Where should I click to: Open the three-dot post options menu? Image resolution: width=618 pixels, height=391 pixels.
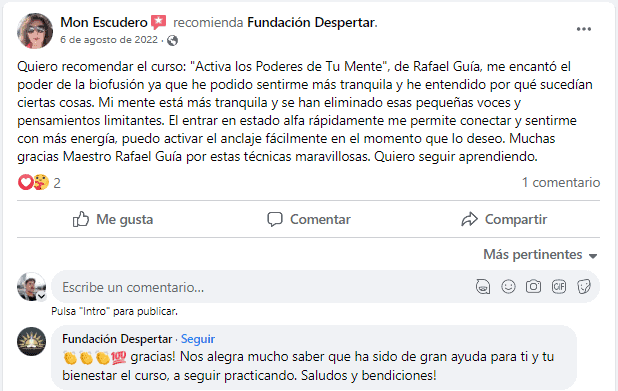click(583, 29)
